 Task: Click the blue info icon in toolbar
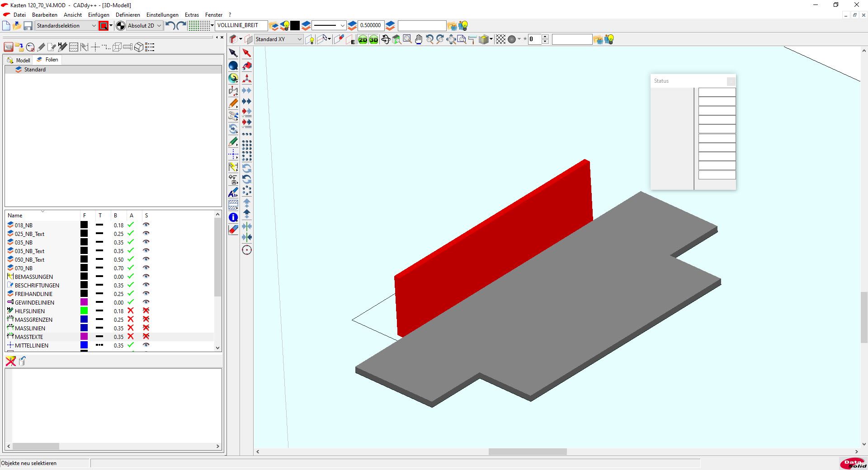point(233,218)
